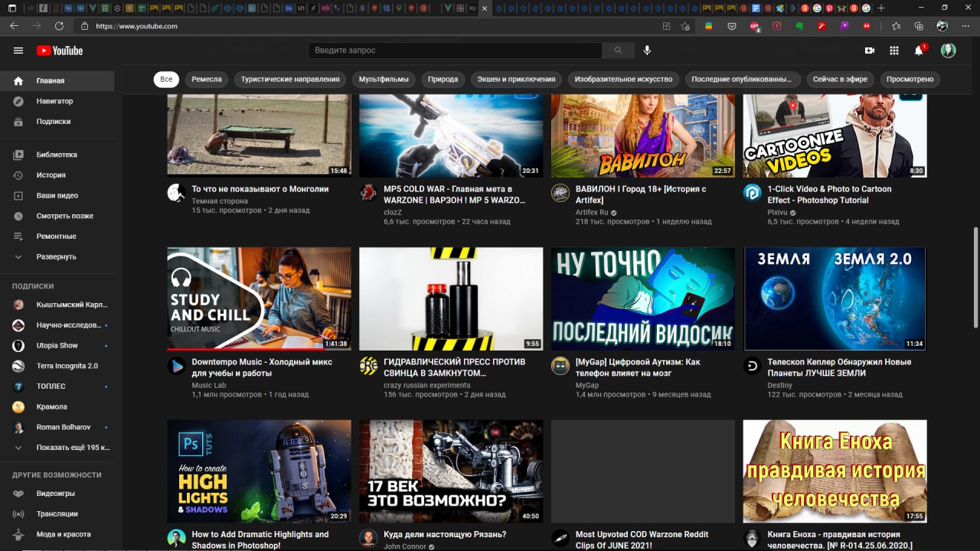
Task: Open the Terra Incognita 2.0 subscription
Action: (x=57, y=366)
